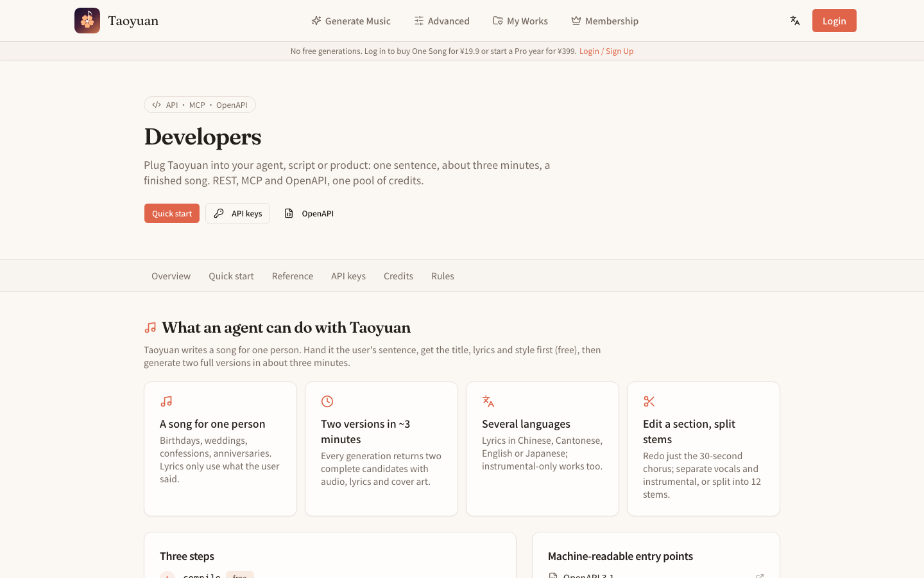
Task: Click the sliders icon beside Advanced
Action: [x=419, y=21]
